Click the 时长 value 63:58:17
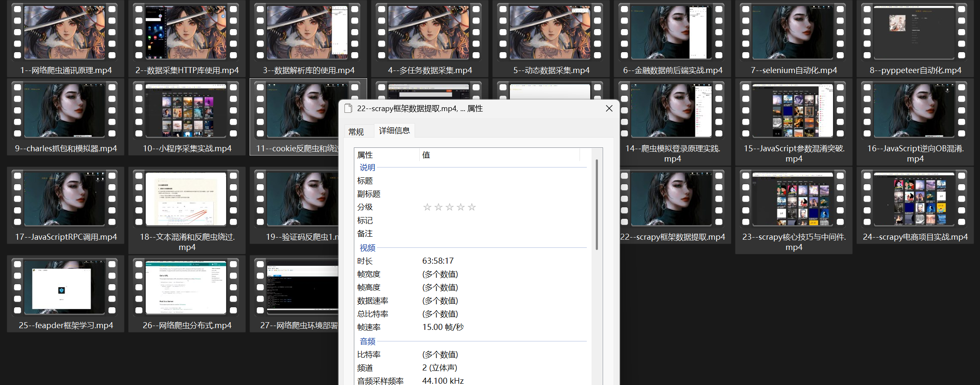 pos(438,261)
